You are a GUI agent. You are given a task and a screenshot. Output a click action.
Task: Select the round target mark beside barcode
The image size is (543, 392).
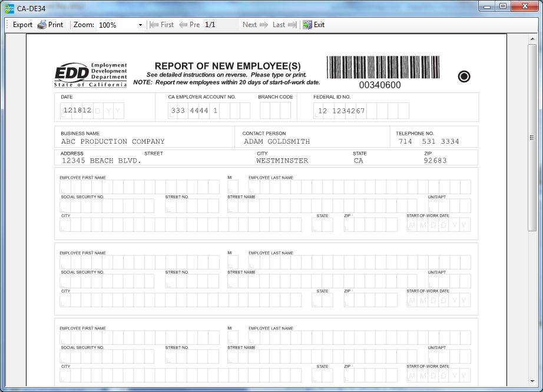point(464,77)
